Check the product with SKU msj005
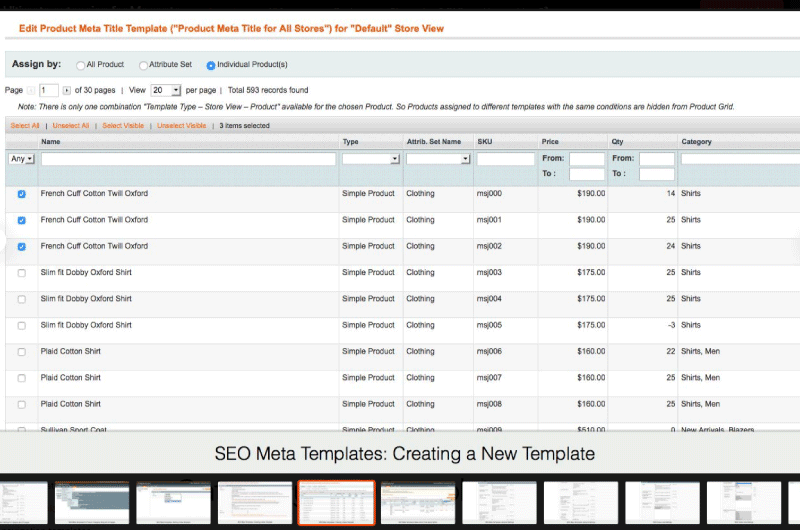The image size is (800, 530). (x=21, y=325)
